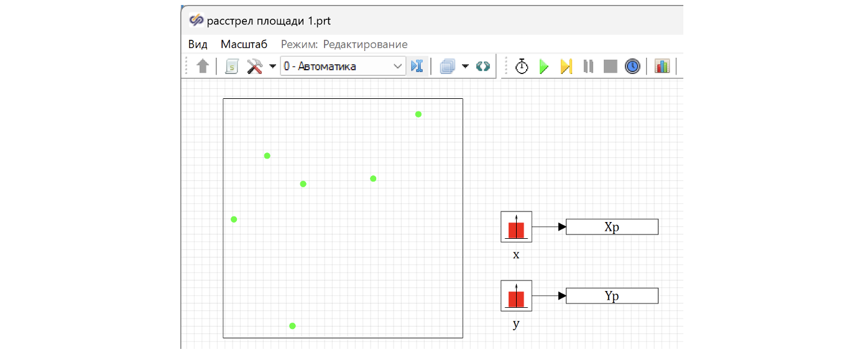Open the bar chart icon
The width and height of the screenshot is (868, 352).
[662, 67]
